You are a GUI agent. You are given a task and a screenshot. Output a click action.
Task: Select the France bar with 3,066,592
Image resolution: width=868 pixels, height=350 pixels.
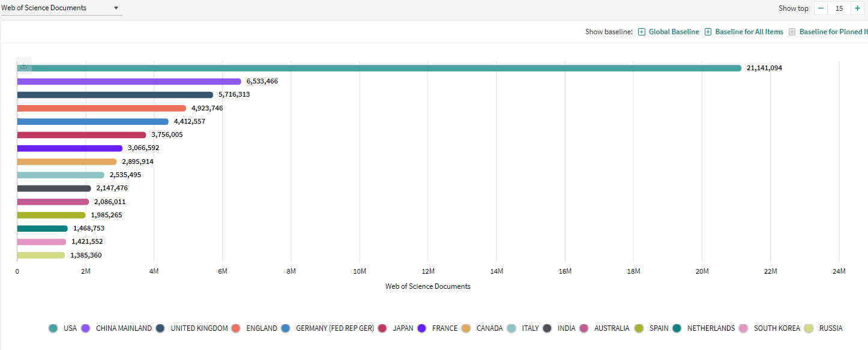point(70,148)
